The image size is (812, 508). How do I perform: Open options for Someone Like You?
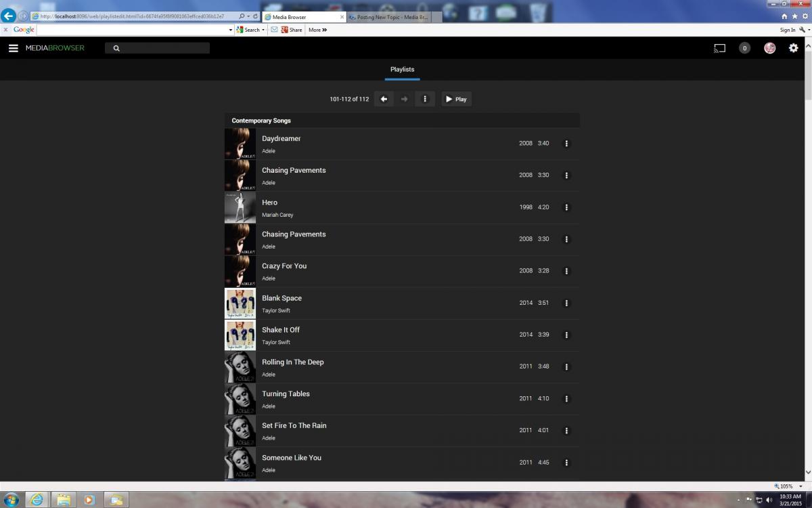(x=567, y=463)
